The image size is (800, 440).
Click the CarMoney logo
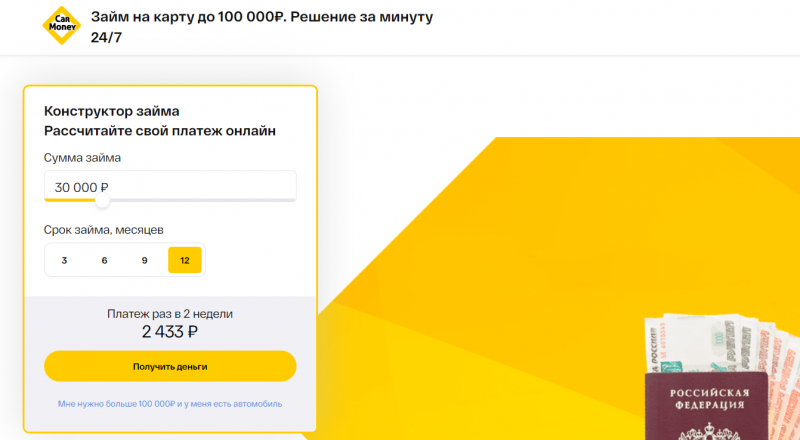pos(59,27)
